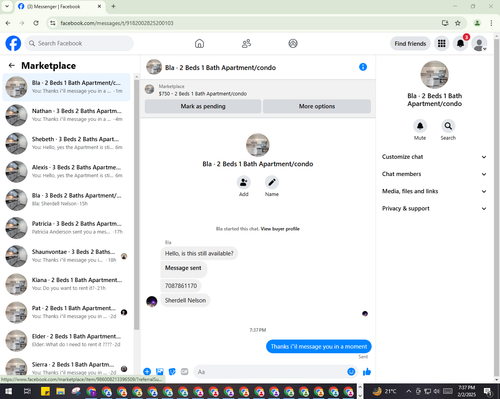Image resolution: width=500 pixels, height=399 pixels.
Task: Open the Friends icon in top navigation
Action: pos(246,43)
